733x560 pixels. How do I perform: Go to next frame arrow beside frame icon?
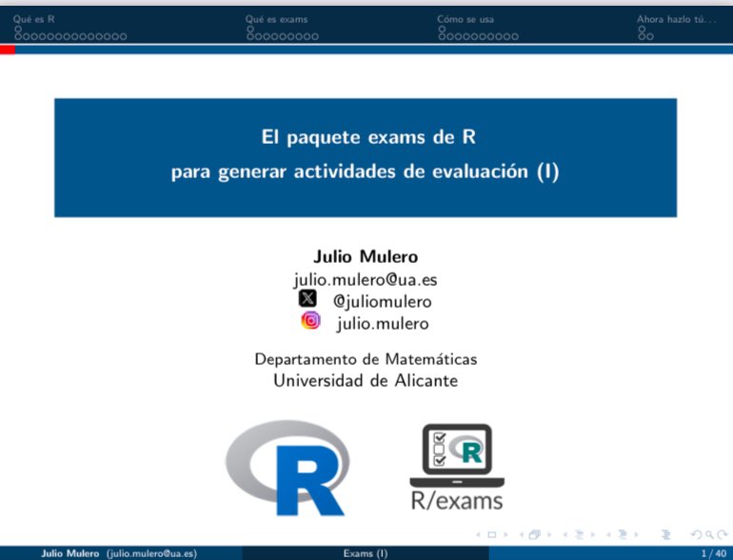point(549,534)
